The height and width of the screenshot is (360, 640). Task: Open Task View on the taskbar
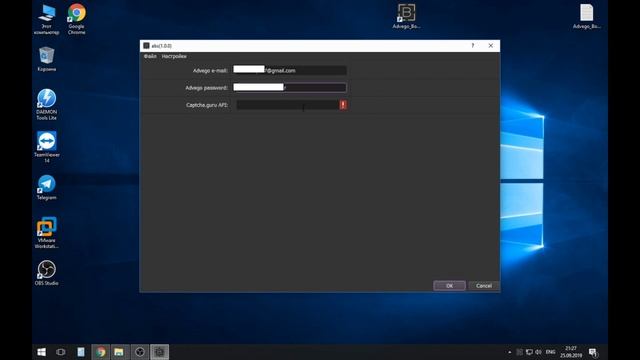click(60, 352)
